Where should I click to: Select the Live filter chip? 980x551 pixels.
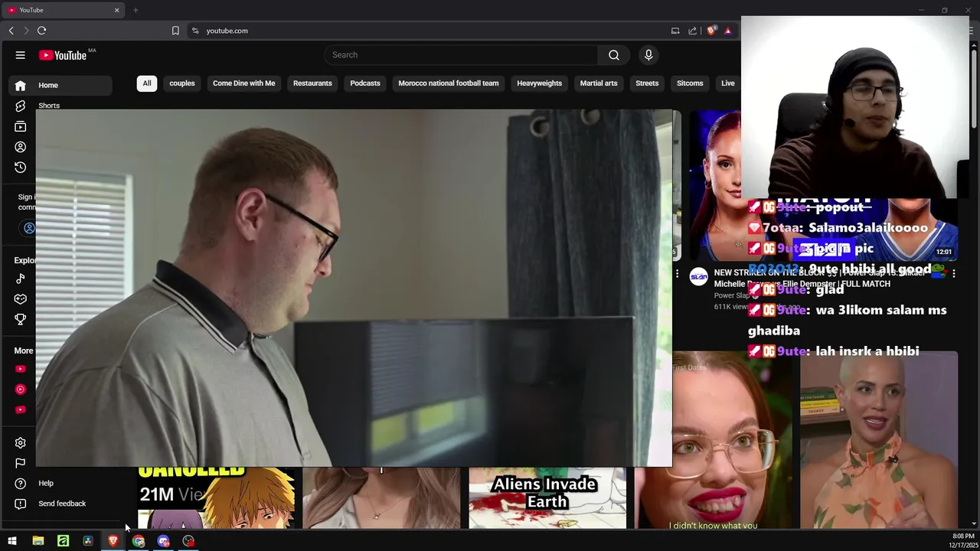[728, 83]
